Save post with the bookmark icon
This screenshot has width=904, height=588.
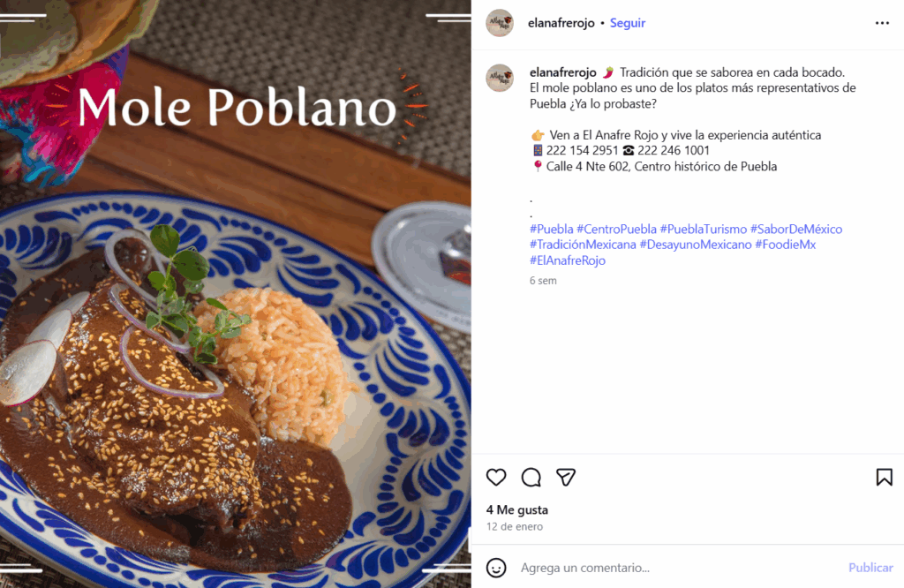[x=884, y=478]
